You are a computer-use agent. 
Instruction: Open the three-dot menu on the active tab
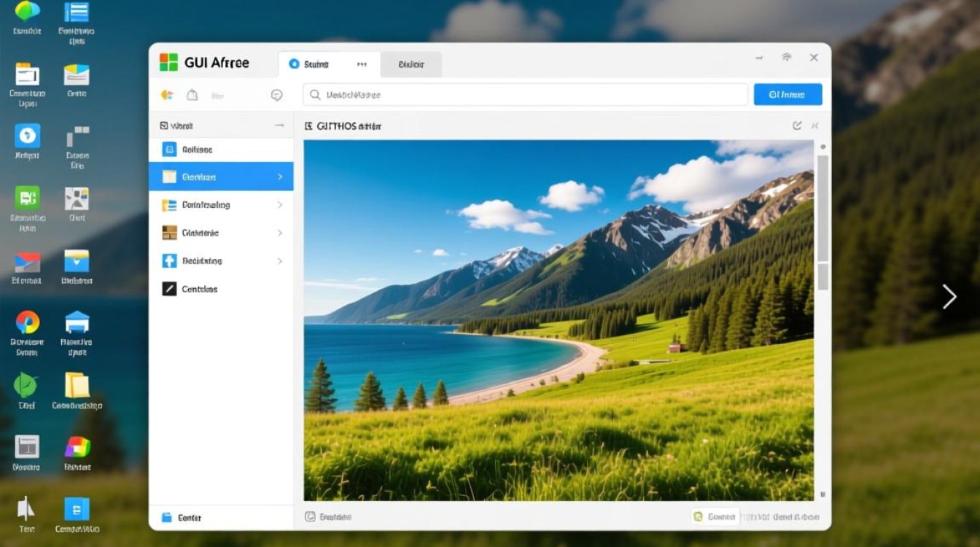(x=361, y=64)
